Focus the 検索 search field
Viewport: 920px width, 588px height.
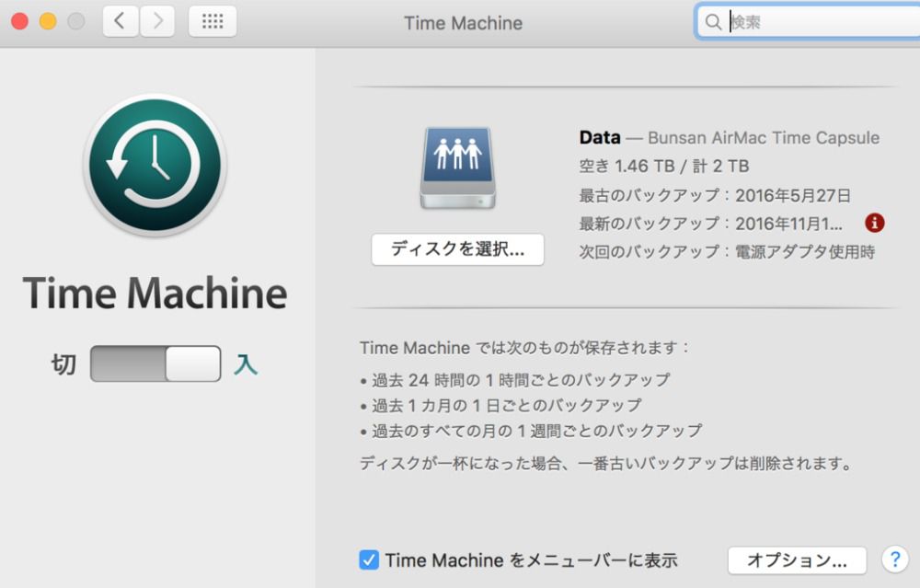[x=808, y=22]
